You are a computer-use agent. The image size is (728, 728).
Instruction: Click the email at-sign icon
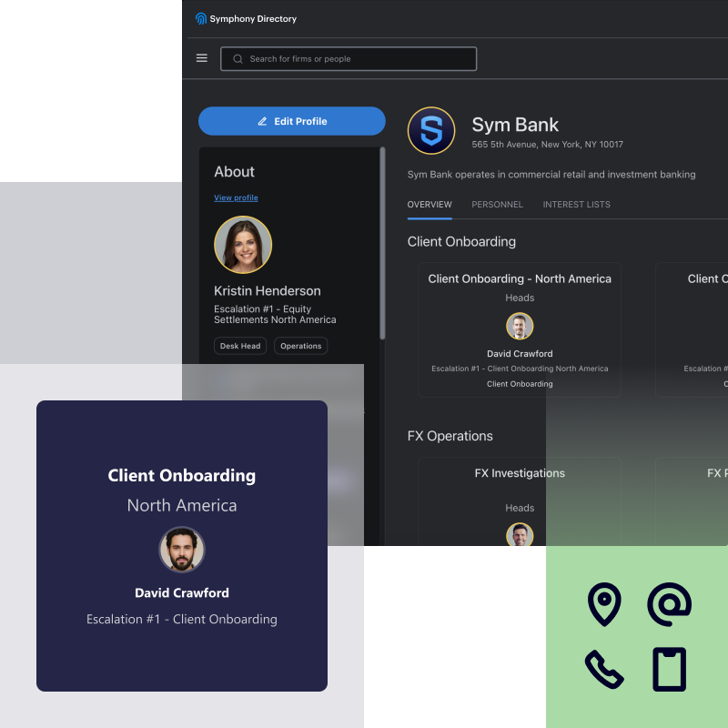coord(669,605)
